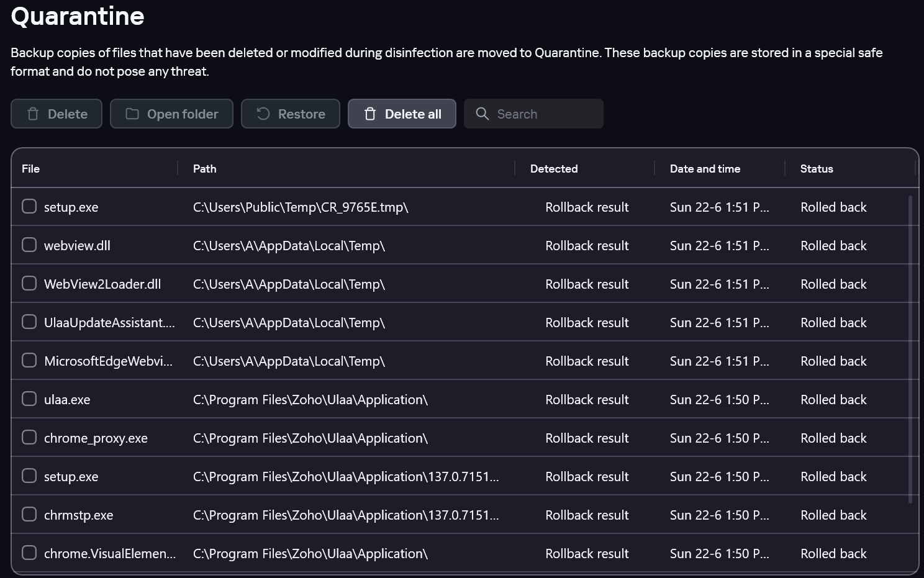Image resolution: width=924 pixels, height=578 pixels.
Task: Click the folder icon on Open folder
Action: [132, 114]
